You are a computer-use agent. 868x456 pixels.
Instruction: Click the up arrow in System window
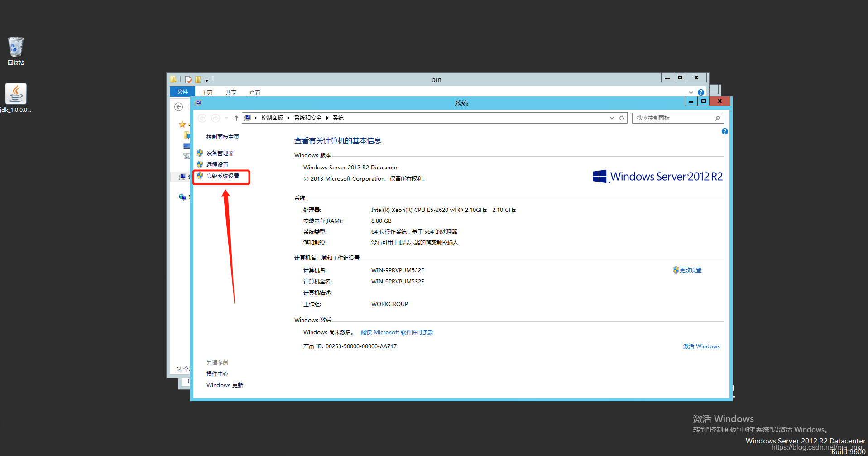pyautogui.click(x=236, y=118)
